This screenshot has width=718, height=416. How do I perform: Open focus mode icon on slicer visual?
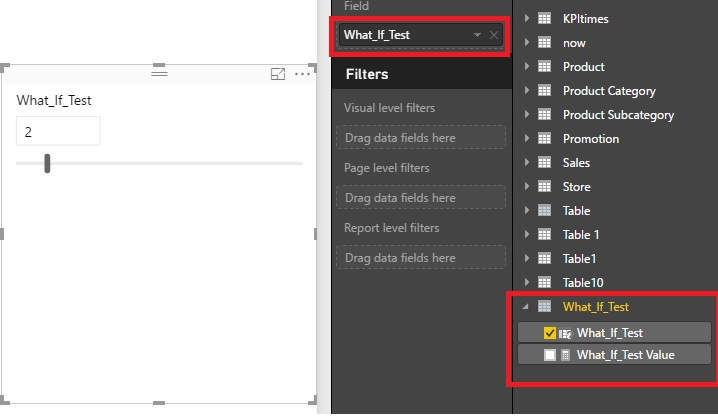pyautogui.click(x=278, y=74)
